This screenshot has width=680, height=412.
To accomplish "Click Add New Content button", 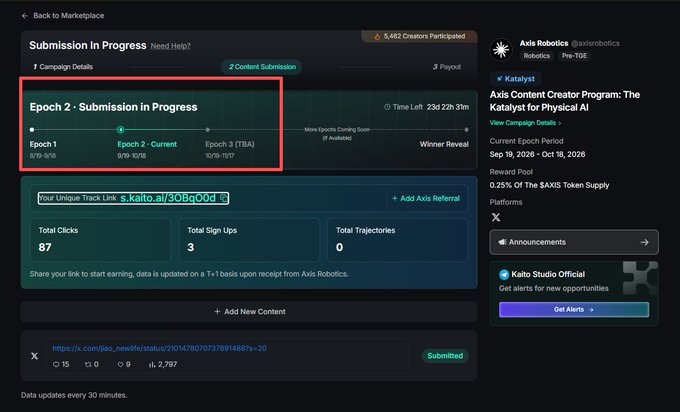I will coord(249,312).
